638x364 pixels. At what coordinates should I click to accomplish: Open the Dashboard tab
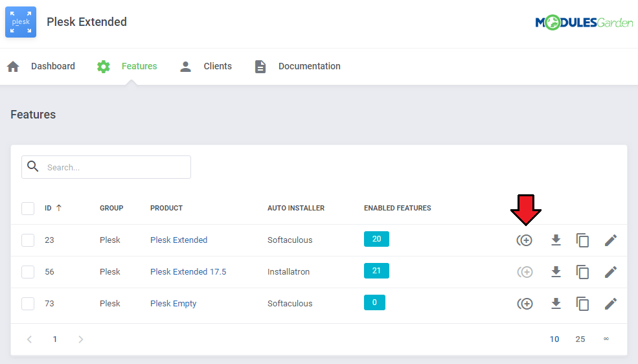click(x=53, y=66)
